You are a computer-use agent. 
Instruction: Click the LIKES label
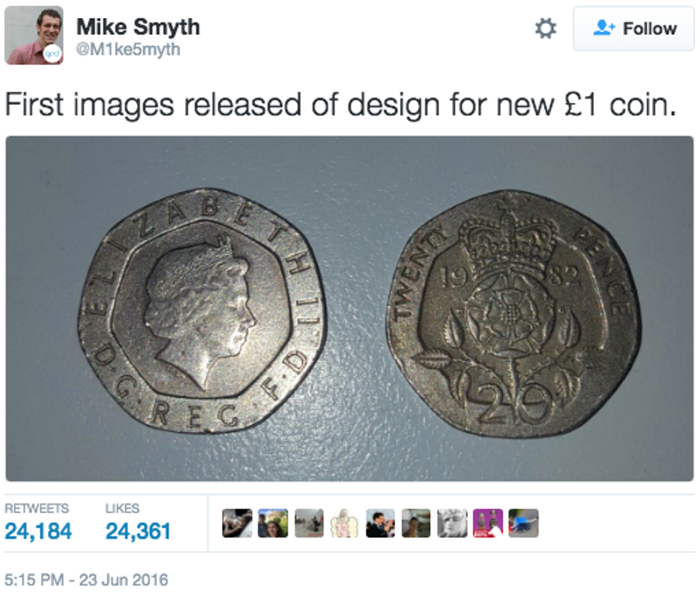(122, 508)
